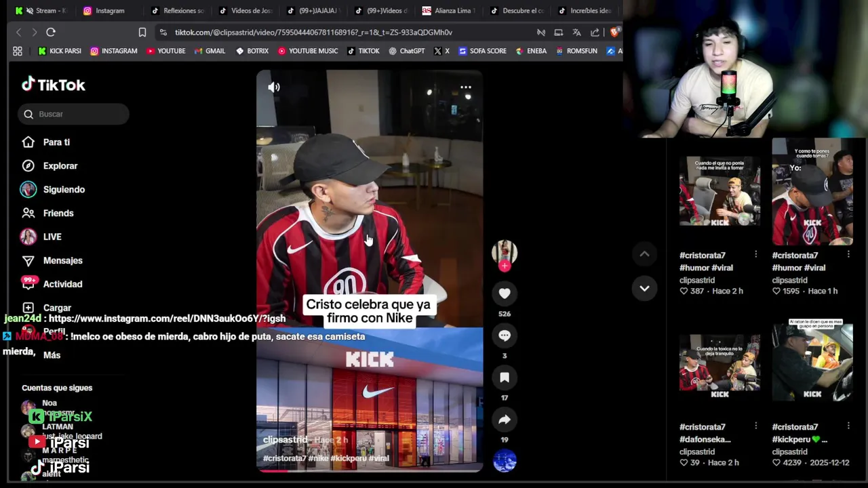Screen dimensions: 868x488
Task: Click the tiktok.com address bar URL
Action: pos(313,32)
